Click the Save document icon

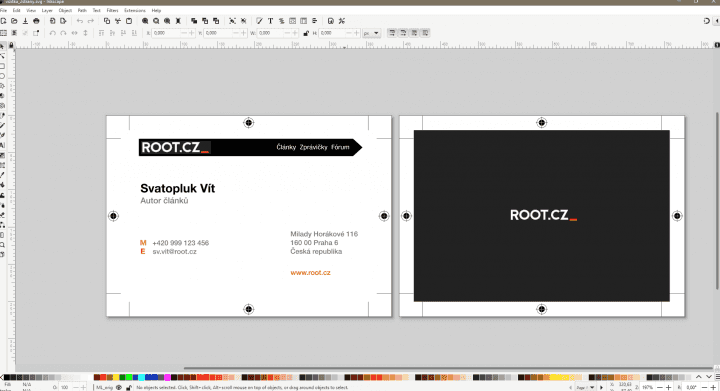[25, 21]
